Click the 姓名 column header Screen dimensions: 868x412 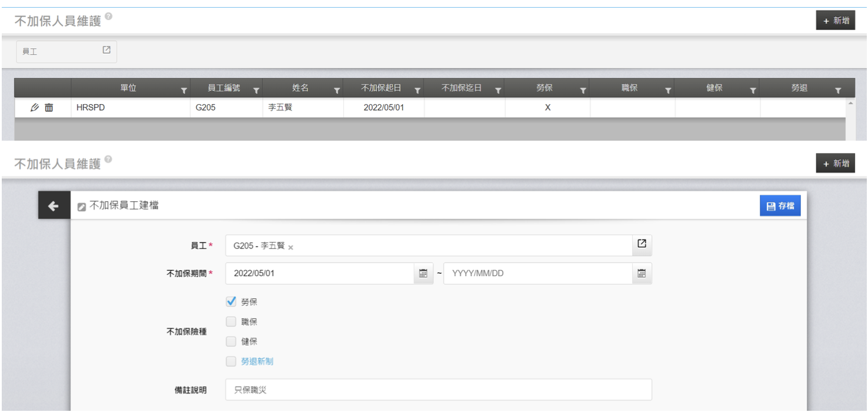point(301,88)
